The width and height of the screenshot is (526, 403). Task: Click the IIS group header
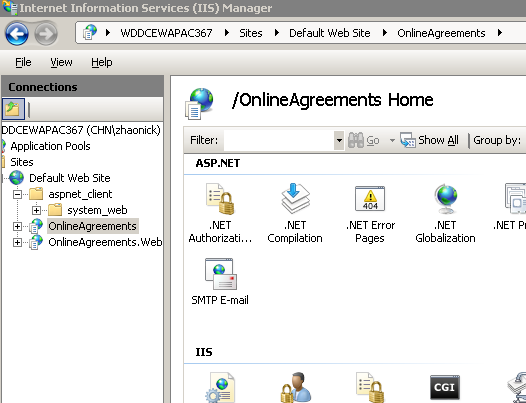(x=204, y=352)
